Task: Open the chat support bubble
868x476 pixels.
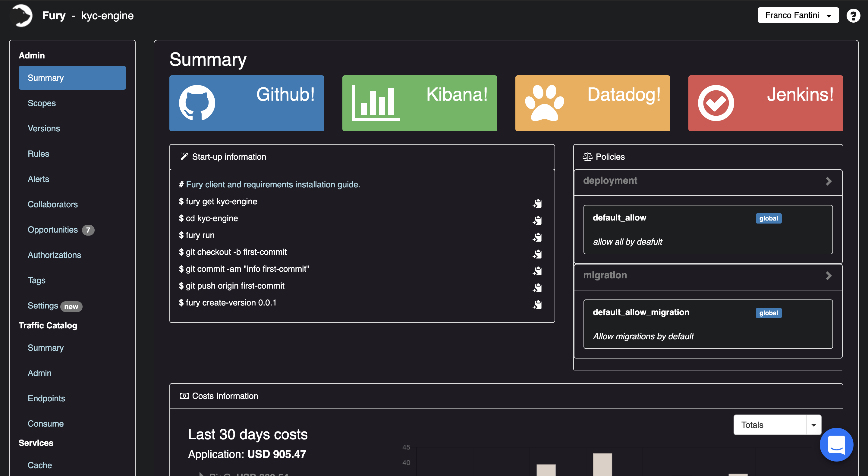Action: 836,444
